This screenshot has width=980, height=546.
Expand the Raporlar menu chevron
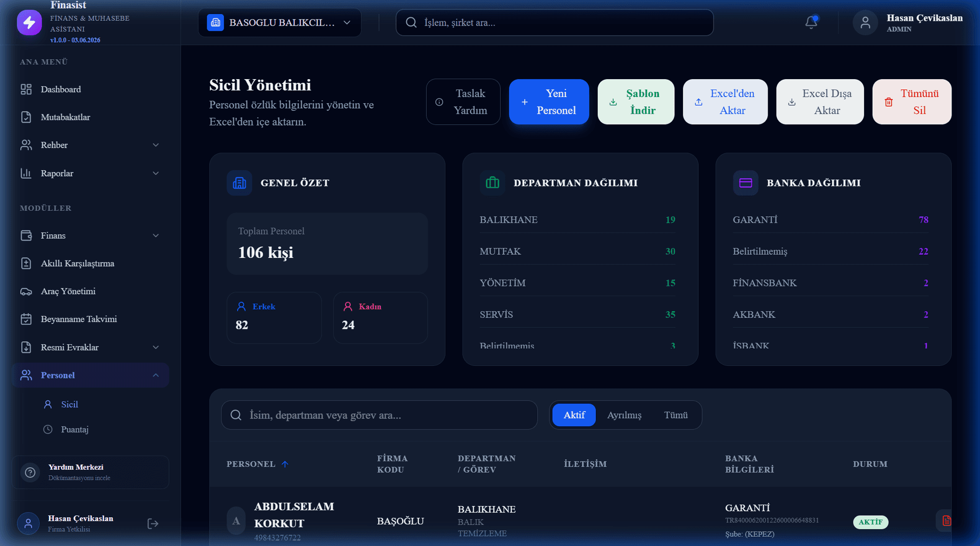(x=156, y=173)
